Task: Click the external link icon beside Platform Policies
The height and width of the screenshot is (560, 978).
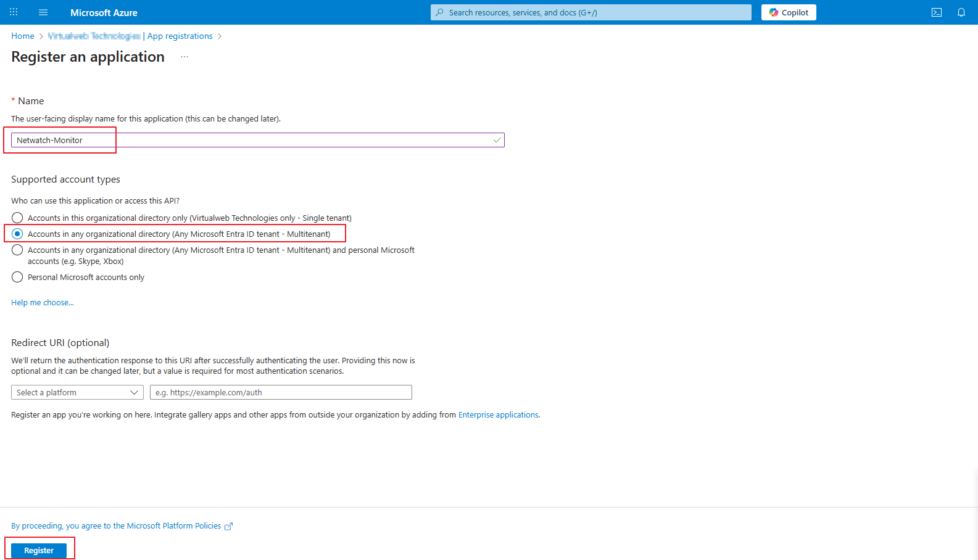Action: point(229,526)
